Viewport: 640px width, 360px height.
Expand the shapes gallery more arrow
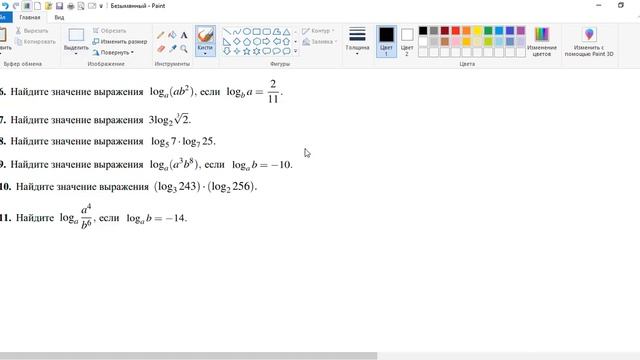coord(296,51)
